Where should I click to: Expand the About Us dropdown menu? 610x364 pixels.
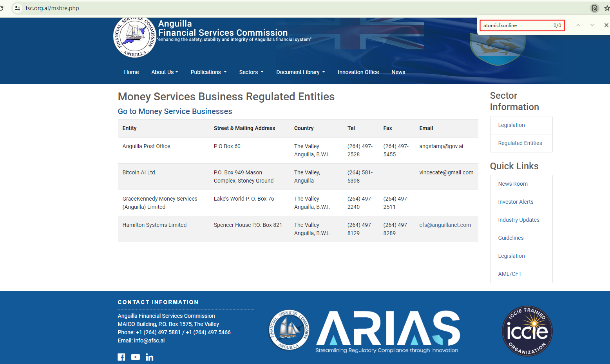(165, 72)
